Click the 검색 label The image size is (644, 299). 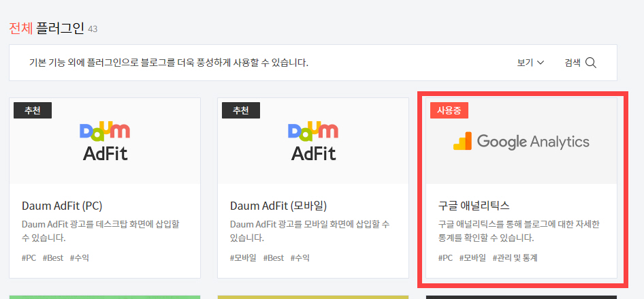(573, 63)
